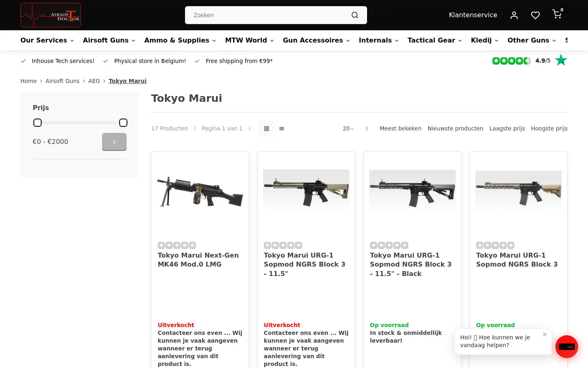Click the minimum price slider handle
Screen dimensions: 588x368
tap(38, 123)
